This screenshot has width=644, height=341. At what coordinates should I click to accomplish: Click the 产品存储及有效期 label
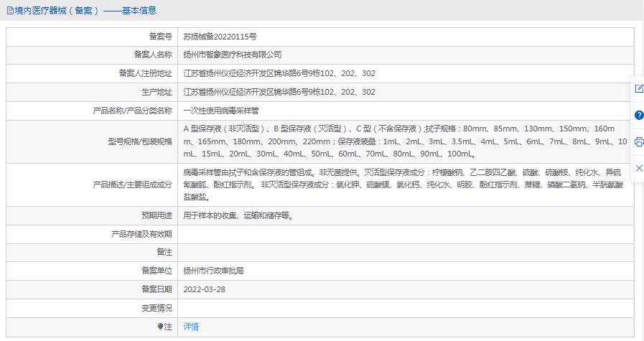pyautogui.click(x=141, y=234)
